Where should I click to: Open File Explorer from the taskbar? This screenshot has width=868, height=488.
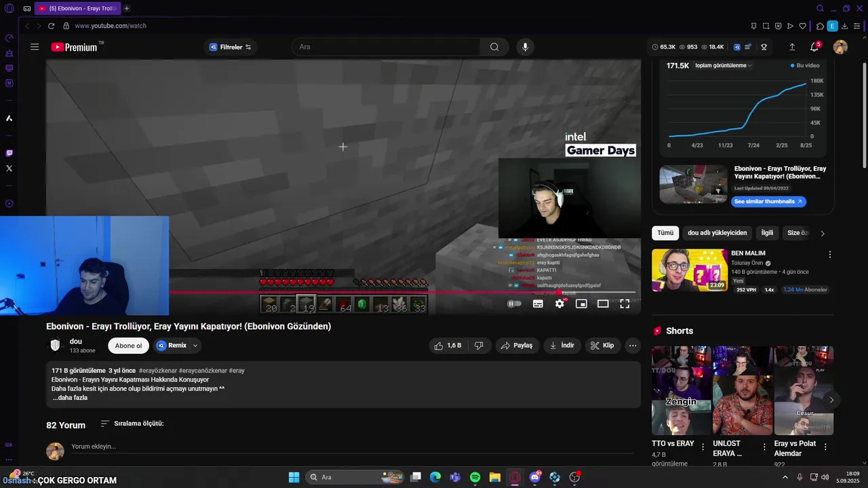coord(495,477)
